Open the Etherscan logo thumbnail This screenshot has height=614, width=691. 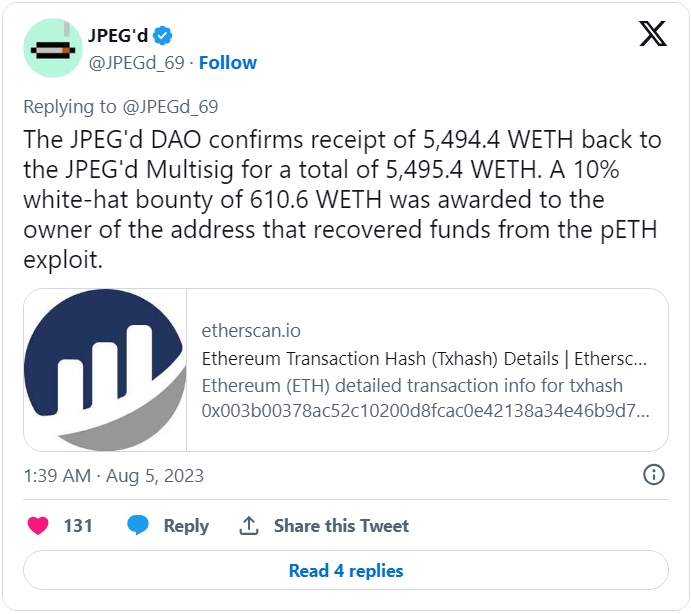105,370
